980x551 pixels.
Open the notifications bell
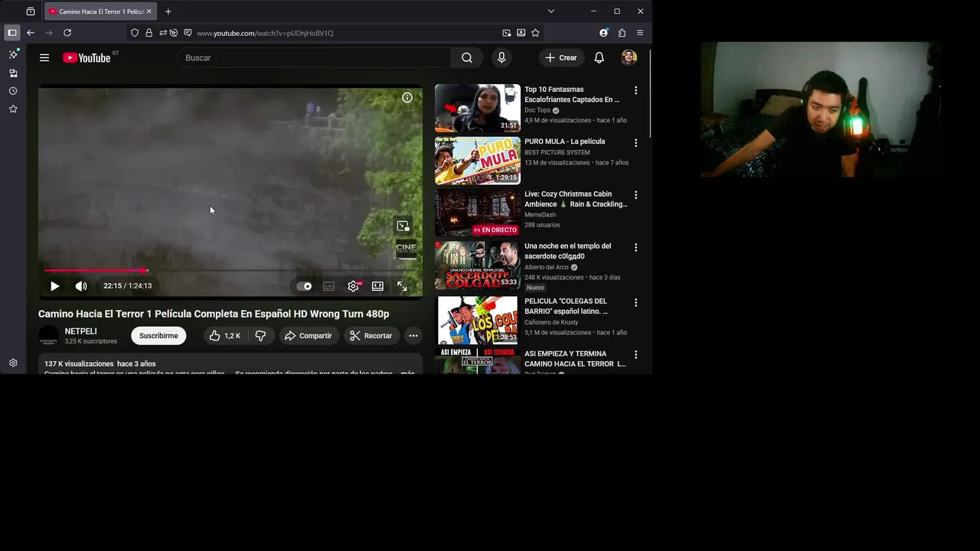[599, 57]
